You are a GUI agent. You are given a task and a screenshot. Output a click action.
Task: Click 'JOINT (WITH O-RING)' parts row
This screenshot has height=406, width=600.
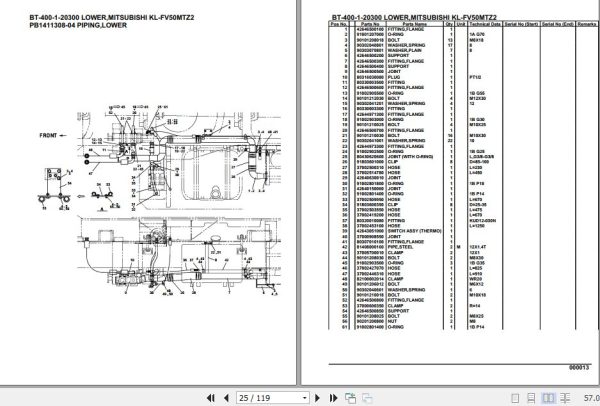tap(463, 157)
